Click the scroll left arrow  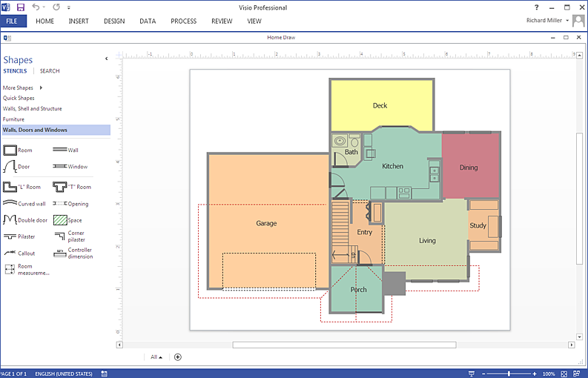(119, 345)
